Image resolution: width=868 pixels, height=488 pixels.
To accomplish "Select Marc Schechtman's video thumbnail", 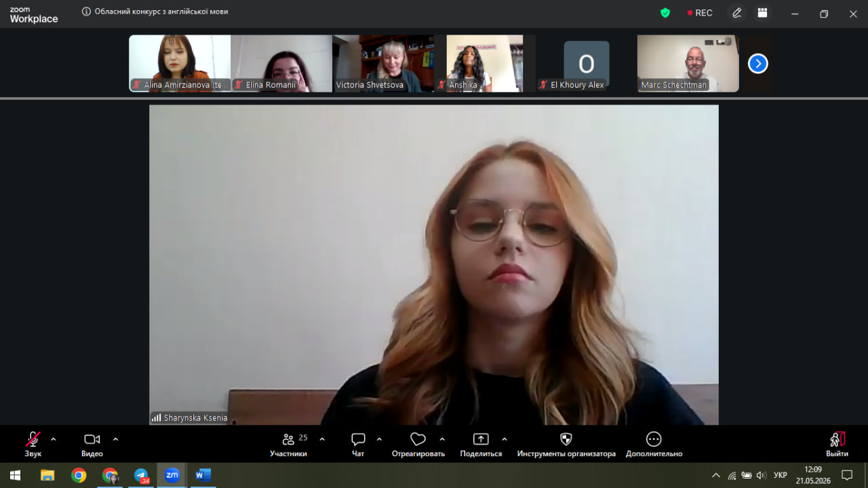I will 688,63.
